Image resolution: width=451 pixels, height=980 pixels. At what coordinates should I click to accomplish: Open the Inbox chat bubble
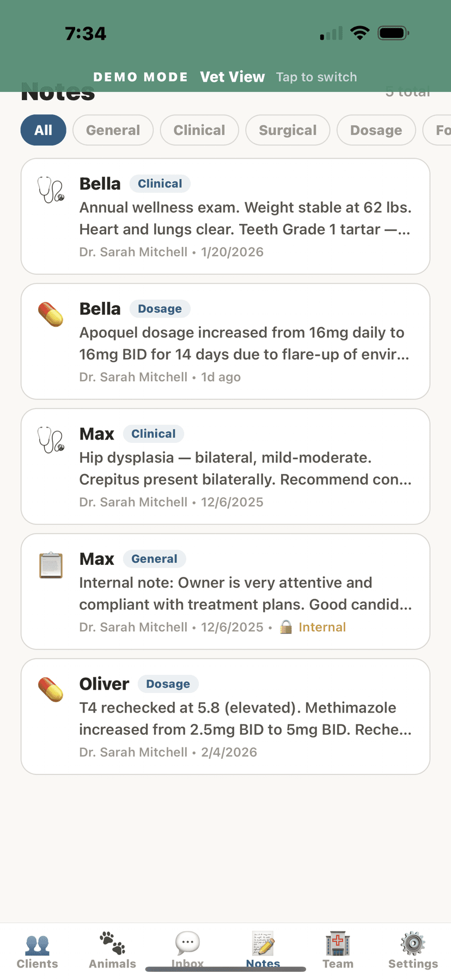pos(187,943)
